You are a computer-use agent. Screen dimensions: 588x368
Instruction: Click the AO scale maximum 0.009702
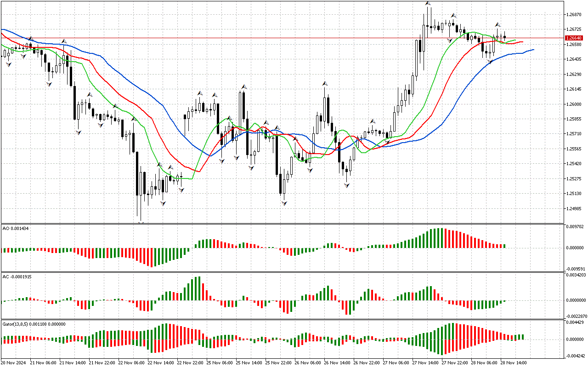(575, 227)
